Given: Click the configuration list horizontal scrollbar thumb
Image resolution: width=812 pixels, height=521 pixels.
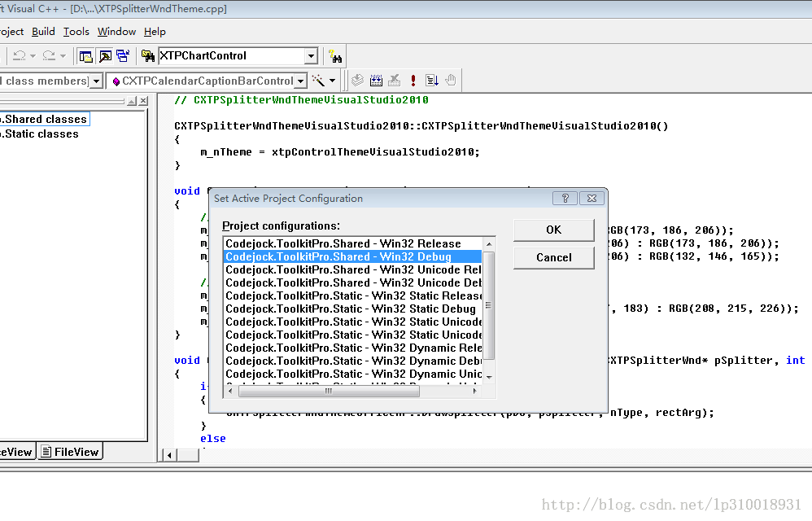Looking at the screenshot, I should (x=329, y=391).
